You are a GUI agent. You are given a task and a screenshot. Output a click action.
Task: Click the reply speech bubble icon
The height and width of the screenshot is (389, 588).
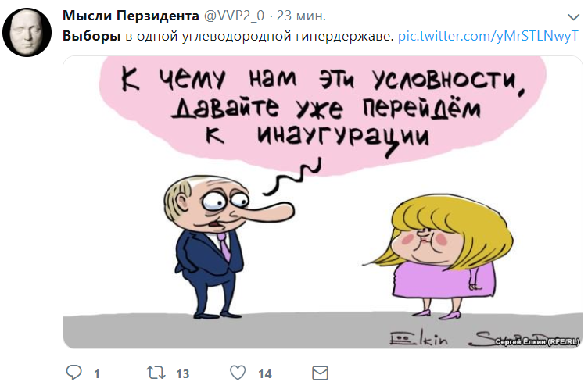73,373
